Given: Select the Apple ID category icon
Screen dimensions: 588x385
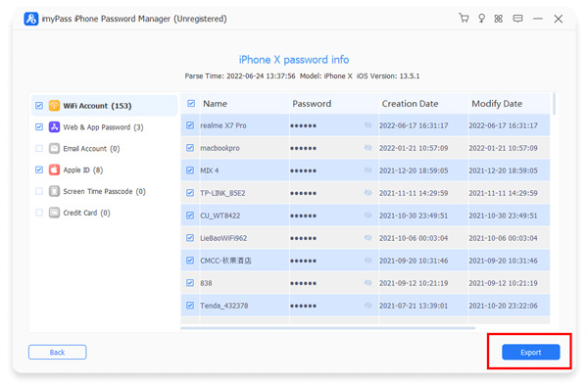Looking at the screenshot, I should pyautogui.click(x=54, y=169).
